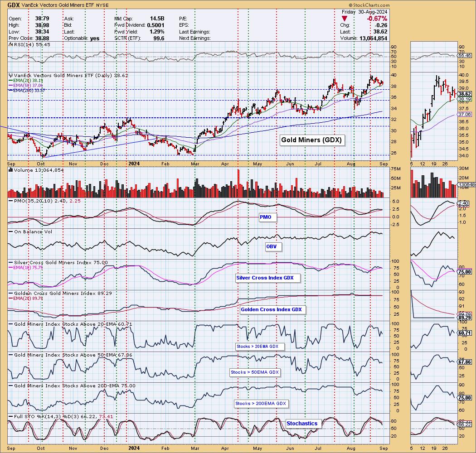Click the Optionable yes value
Viewport: 476px width, 453px height.
pos(95,38)
